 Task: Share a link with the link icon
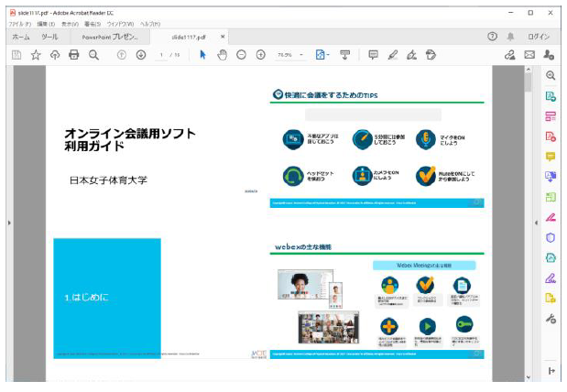pyautogui.click(x=510, y=55)
